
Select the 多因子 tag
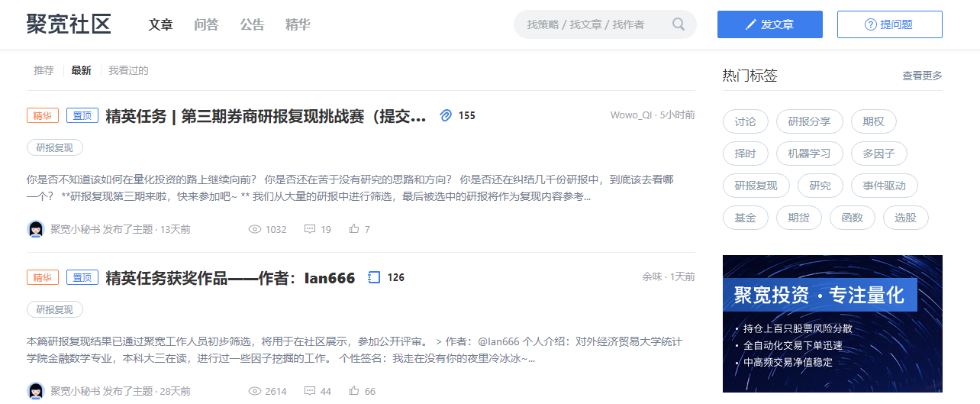point(878,154)
